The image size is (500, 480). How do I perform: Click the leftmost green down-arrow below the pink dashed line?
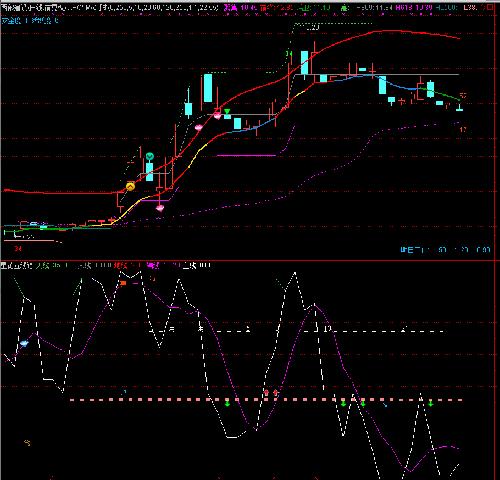[227, 404]
